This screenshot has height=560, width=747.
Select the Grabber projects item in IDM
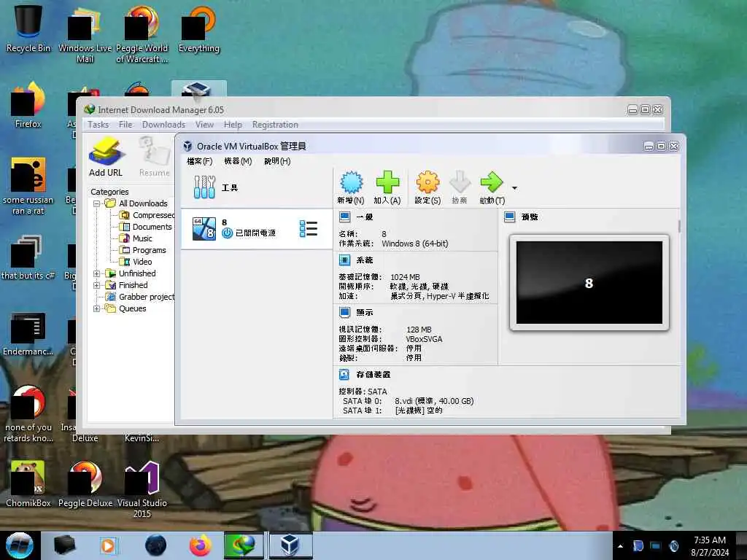(146, 297)
